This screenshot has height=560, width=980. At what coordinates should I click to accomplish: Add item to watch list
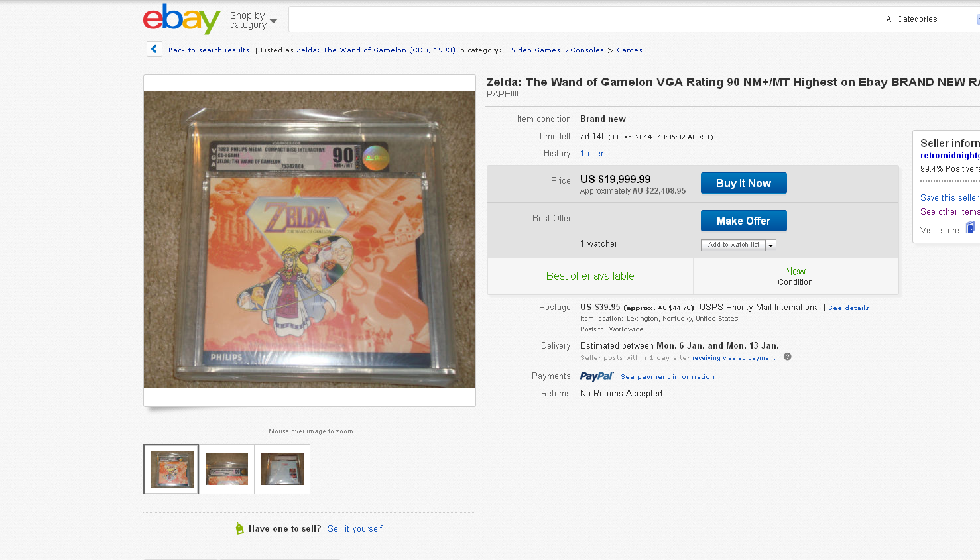[733, 245]
